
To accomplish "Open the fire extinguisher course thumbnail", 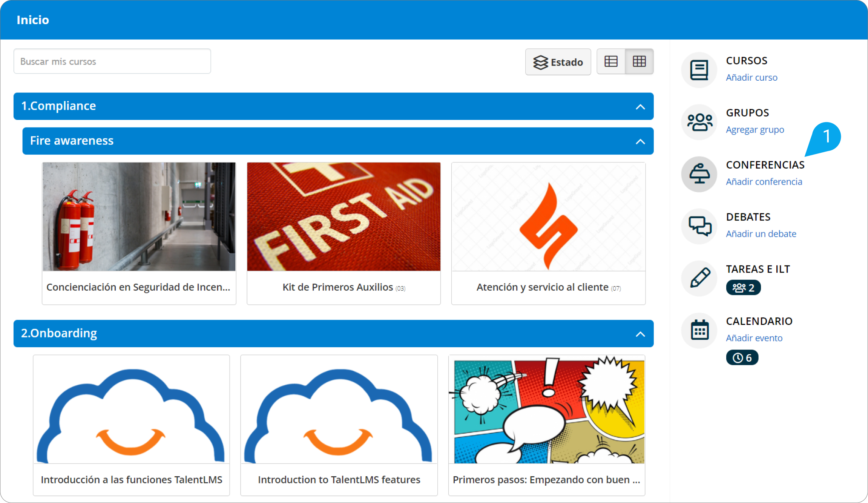I will [139, 217].
